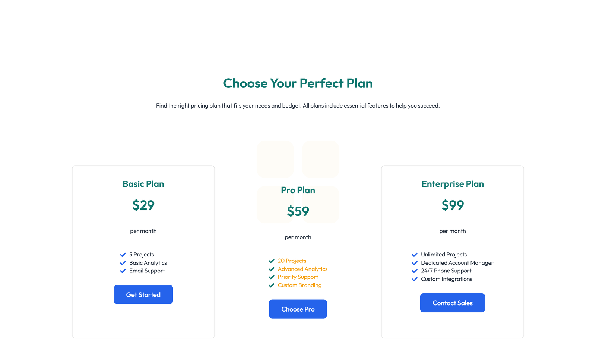Click the Choose Pro button

coord(298,309)
